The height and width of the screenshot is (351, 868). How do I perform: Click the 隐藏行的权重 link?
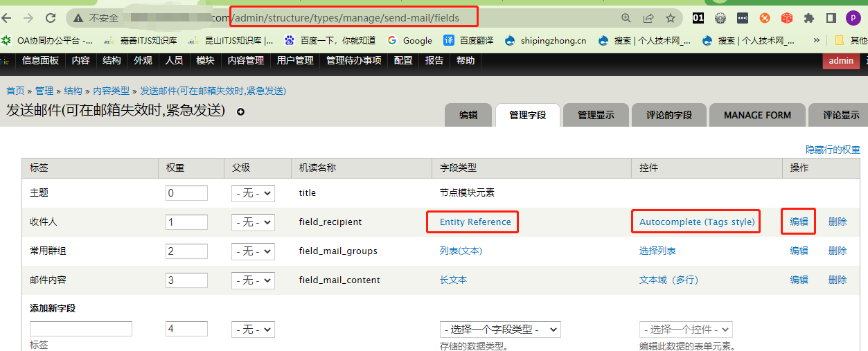pos(833,150)
